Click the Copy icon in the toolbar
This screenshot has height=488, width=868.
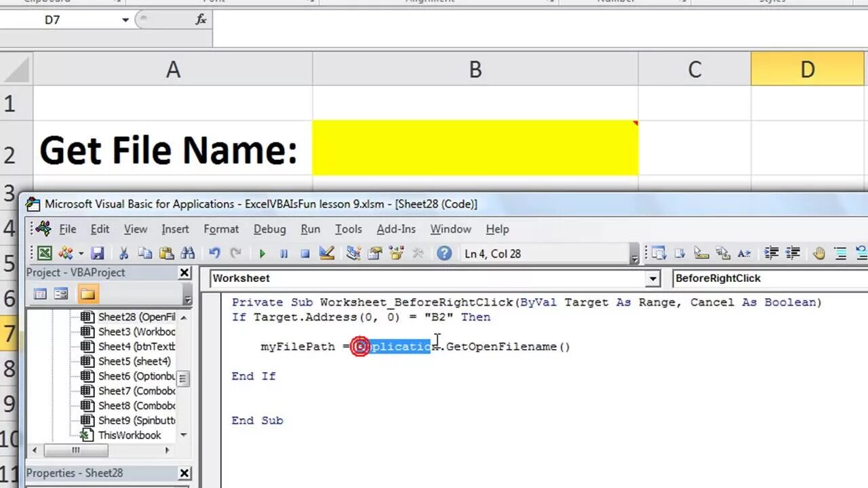(145, 253)
